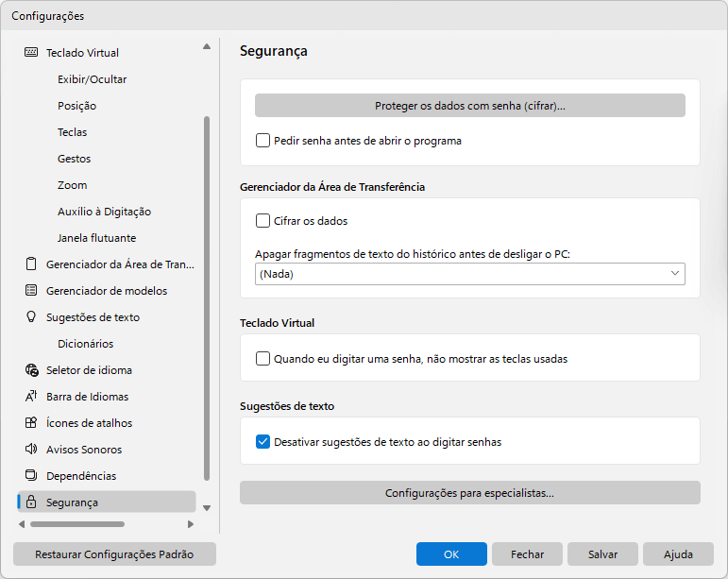728x579 pixels.
Task: Select Auxílio à Digitação
Action: (x=104, y=212)
